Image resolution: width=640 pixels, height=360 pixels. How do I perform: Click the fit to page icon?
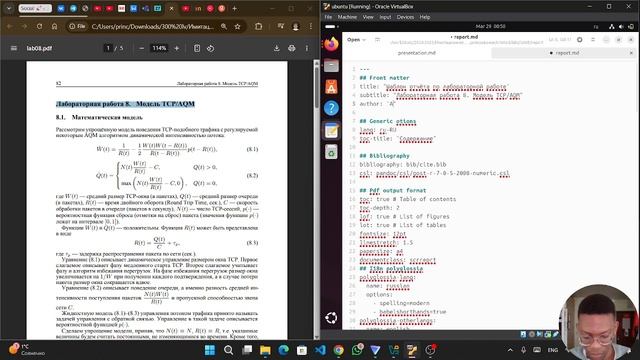click(x=197, y=48)
